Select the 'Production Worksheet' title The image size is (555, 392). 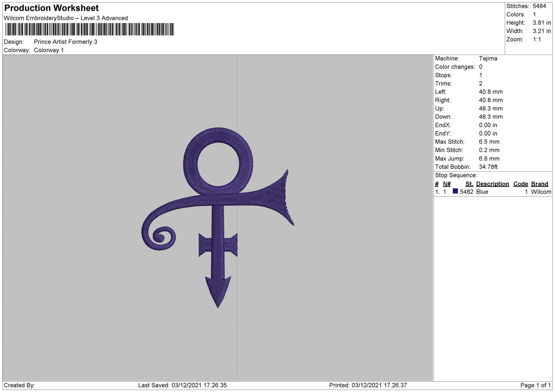pyautogui.click(x=51, y=8)
